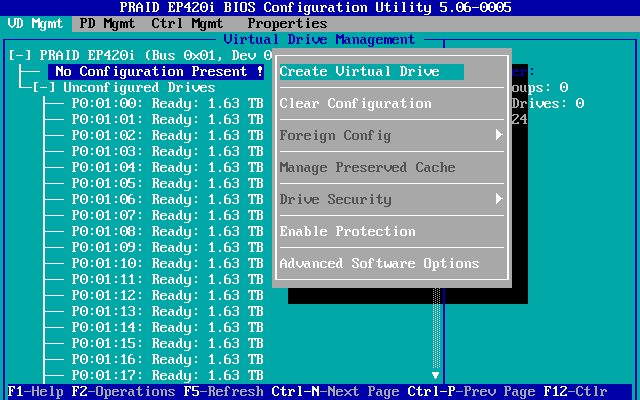Expand Foreign Config submenu arrow

pyautogui.click(x=498, y=136)
